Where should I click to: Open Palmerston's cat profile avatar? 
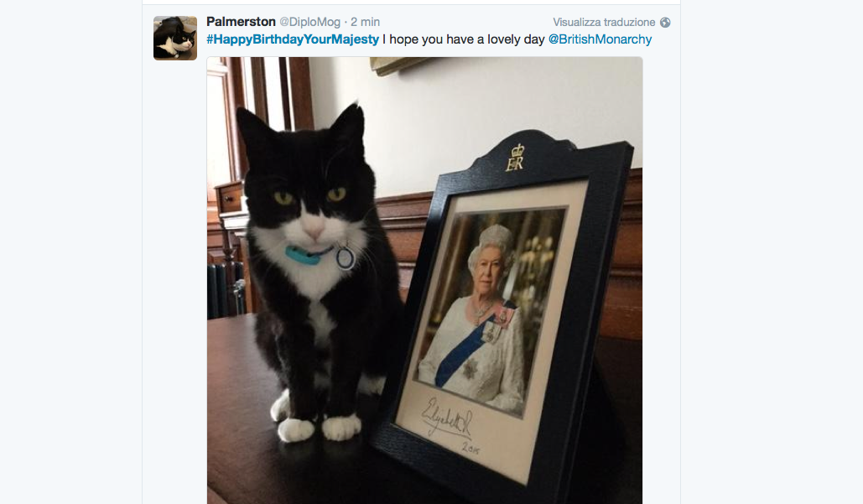[x=175, y=38]
